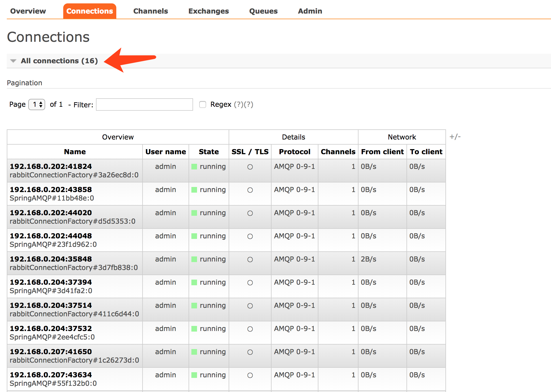
Task: Click the Pagination section label
Action: point(25,83)
